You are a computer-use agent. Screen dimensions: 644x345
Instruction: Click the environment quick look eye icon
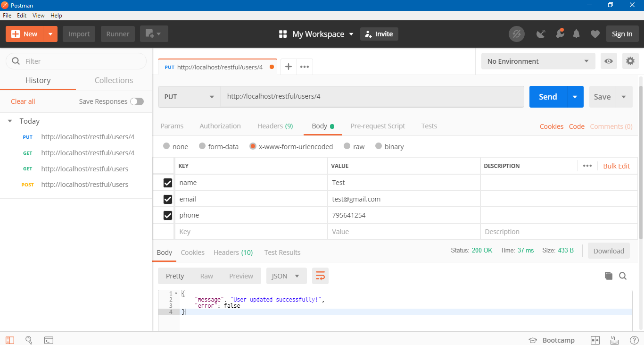click(x=609, y=61)
